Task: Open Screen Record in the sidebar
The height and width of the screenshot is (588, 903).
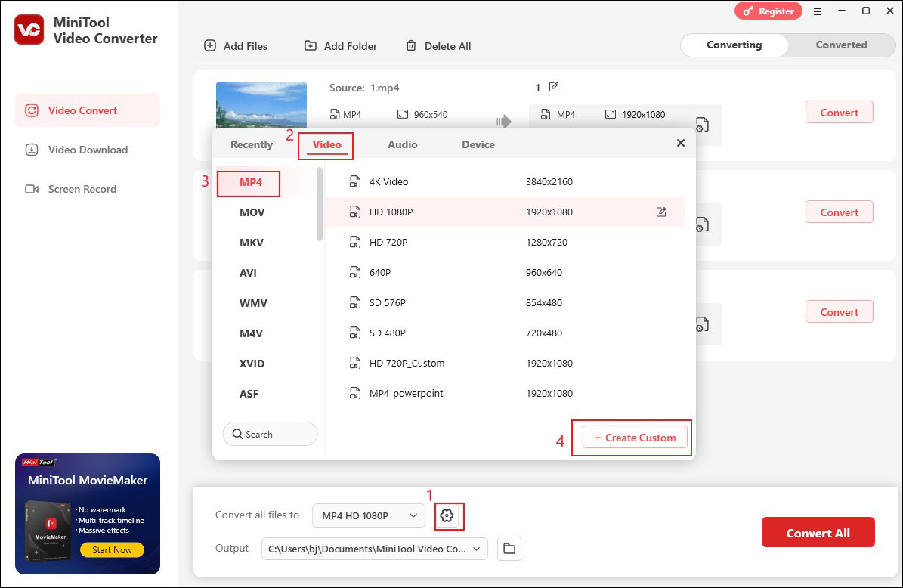Action: [x=82, y=189]
